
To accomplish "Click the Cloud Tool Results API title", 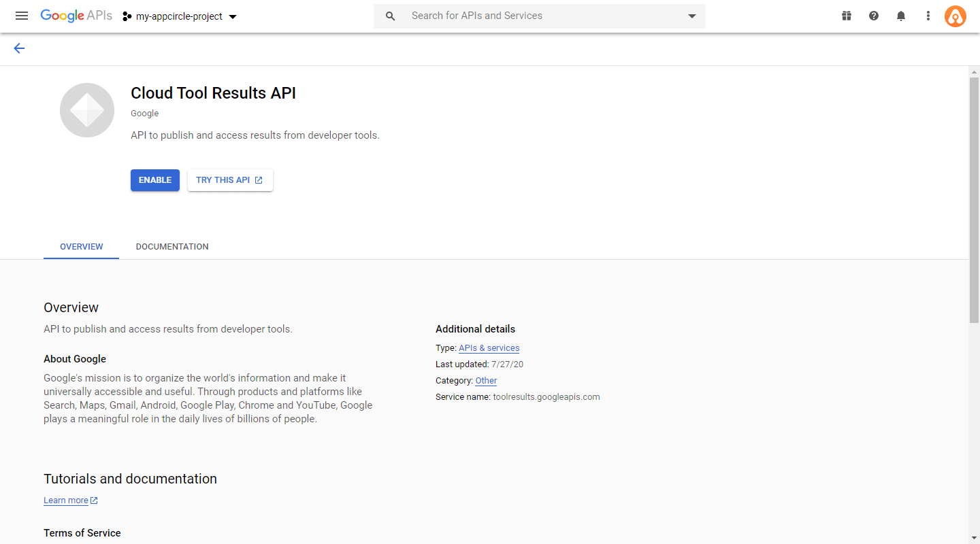I will (213, 93).
